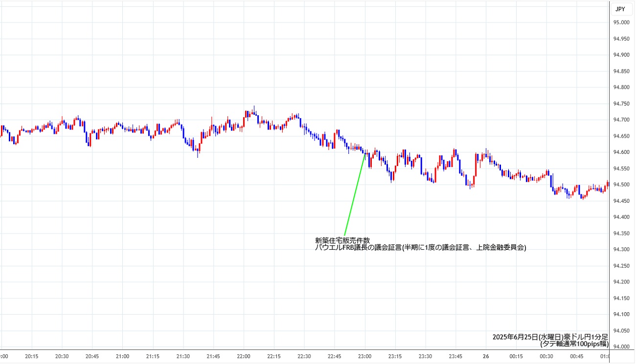Click the 94.750 price axis label
This screenshot has width=636, height=364.
coord(622,104)
